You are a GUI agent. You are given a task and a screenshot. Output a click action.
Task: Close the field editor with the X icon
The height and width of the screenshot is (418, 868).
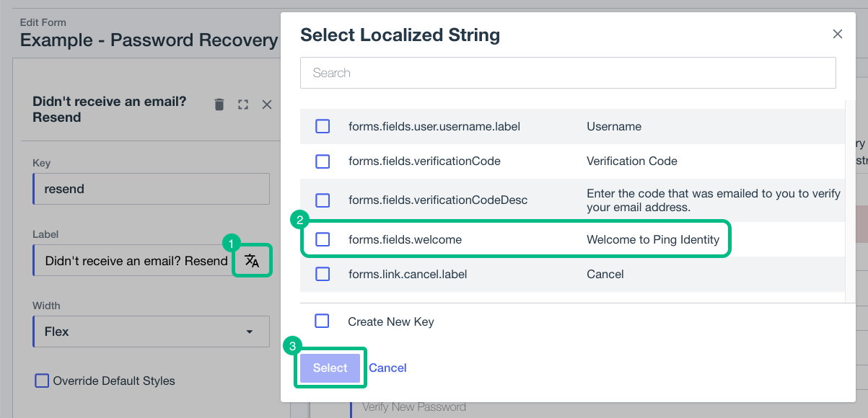266,104
